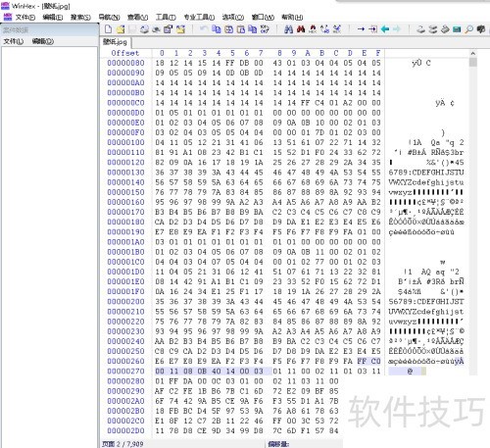490x448 pixels.
Task: Click offset row 00000270
Action: click(x=125, y=372)
